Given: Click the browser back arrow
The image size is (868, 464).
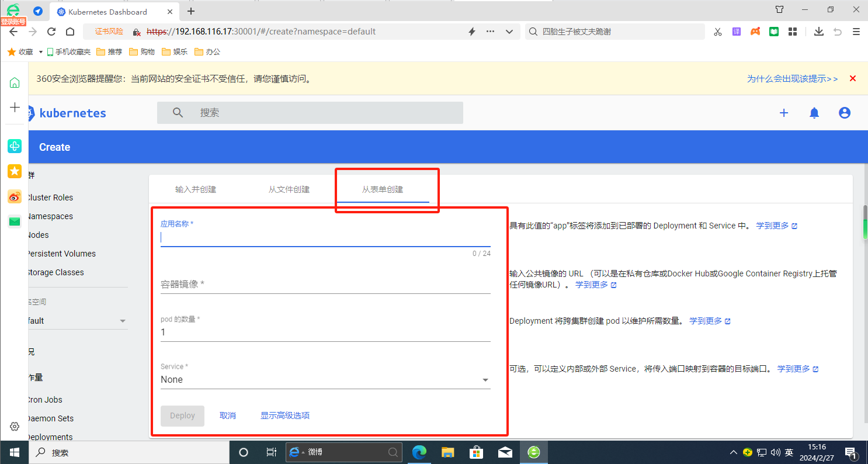Looking at the screenshot, I should tap(13, 32).
